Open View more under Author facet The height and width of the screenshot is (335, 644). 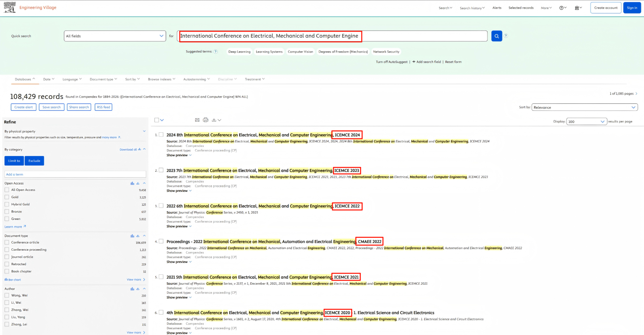tap(136, 333)
